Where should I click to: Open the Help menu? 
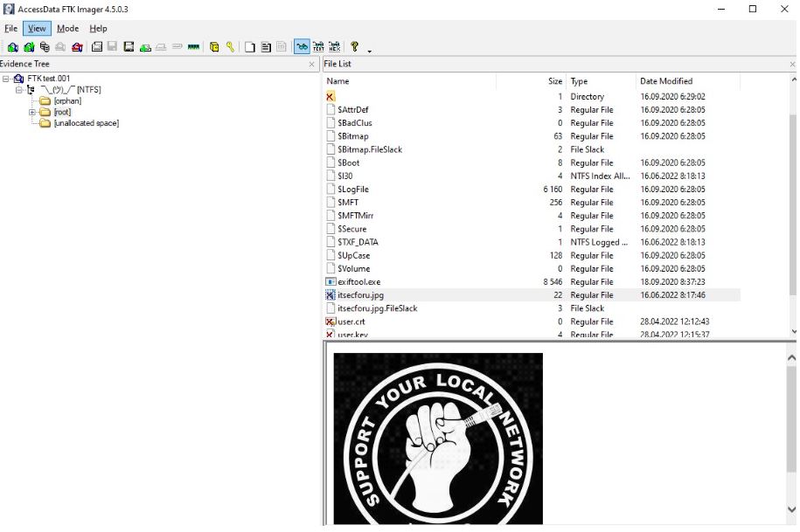pyautogui.click(x=98, y=29)
